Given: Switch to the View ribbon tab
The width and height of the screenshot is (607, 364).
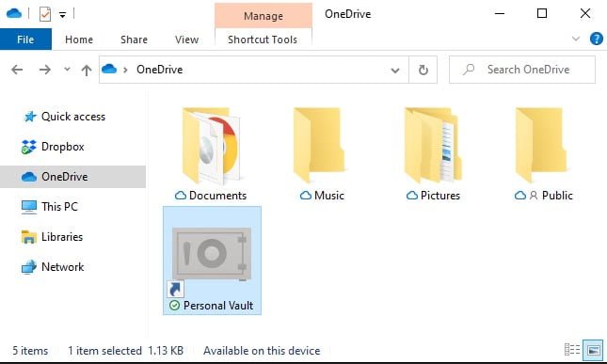Looking at the screenshot, I should (186, 40).
